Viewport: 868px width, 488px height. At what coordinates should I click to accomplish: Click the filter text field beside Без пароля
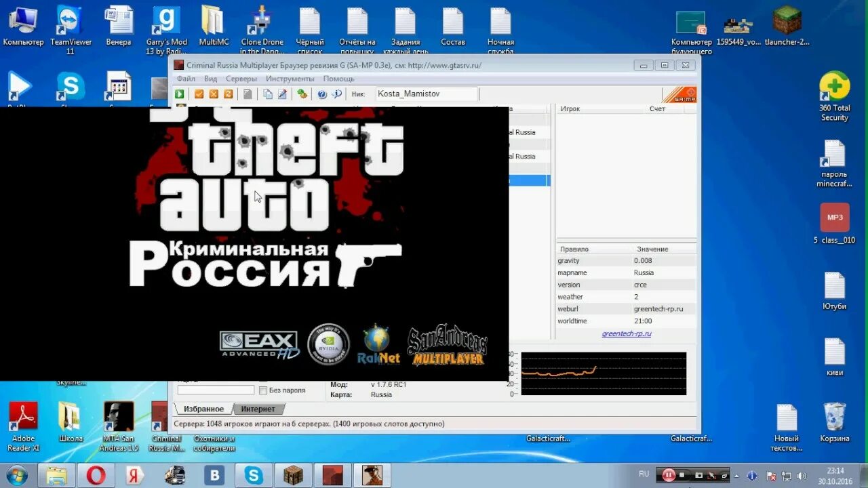(216, 390)
